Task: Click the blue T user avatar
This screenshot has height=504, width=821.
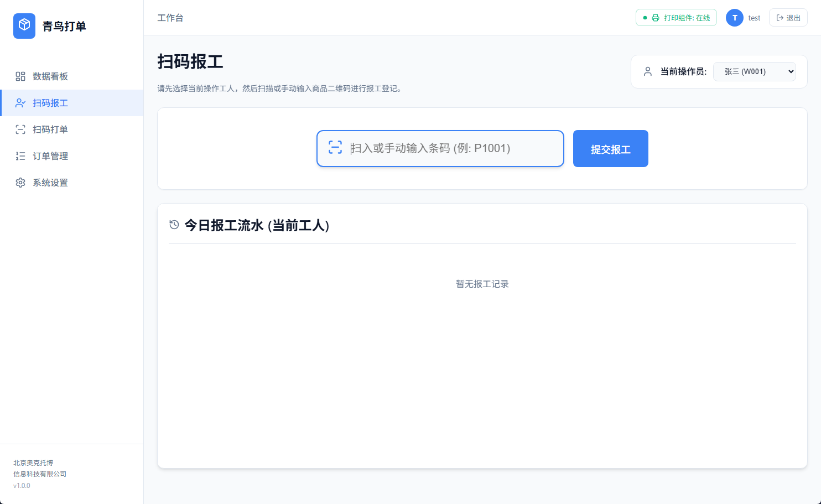Action: pos(735,18)
